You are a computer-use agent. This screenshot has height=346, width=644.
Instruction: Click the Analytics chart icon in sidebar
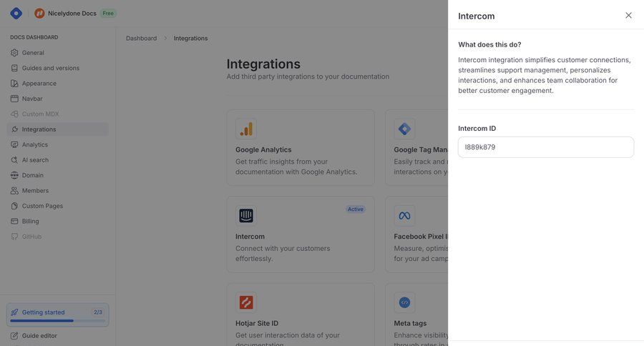pyautogui.click(x=14, y=144)
